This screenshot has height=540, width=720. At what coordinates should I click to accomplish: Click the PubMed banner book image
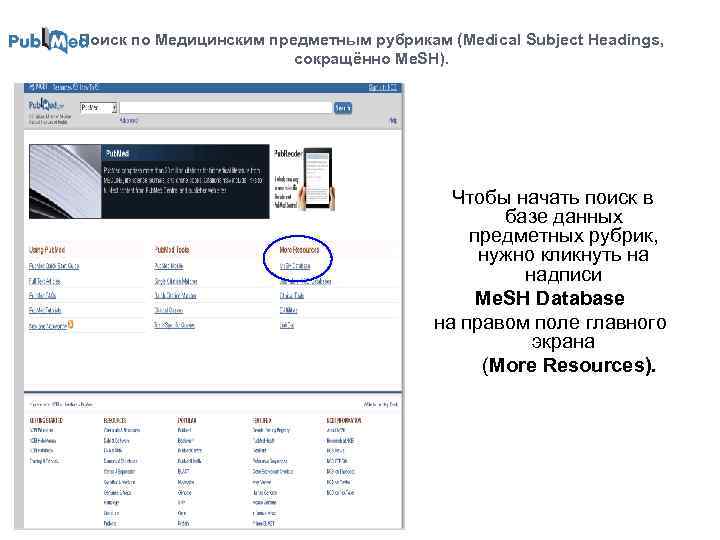65,181
